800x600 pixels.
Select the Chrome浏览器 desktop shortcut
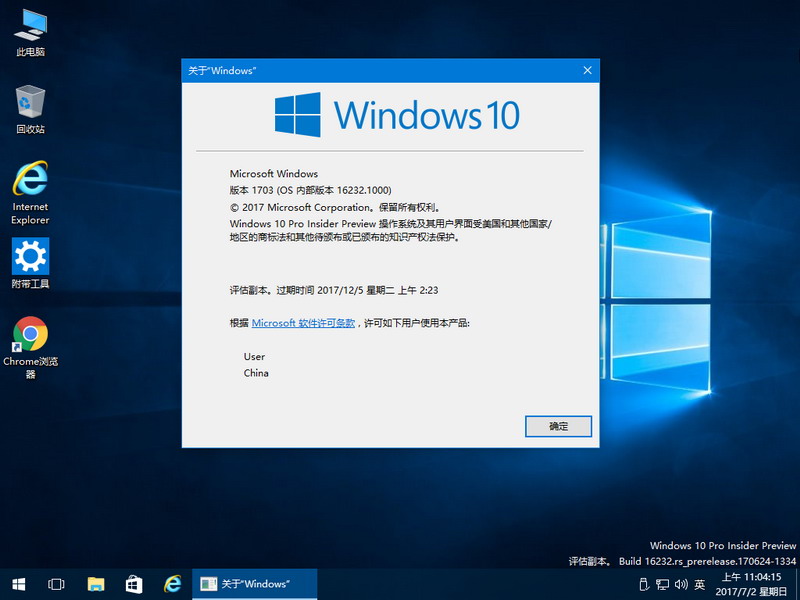(30, 347)
